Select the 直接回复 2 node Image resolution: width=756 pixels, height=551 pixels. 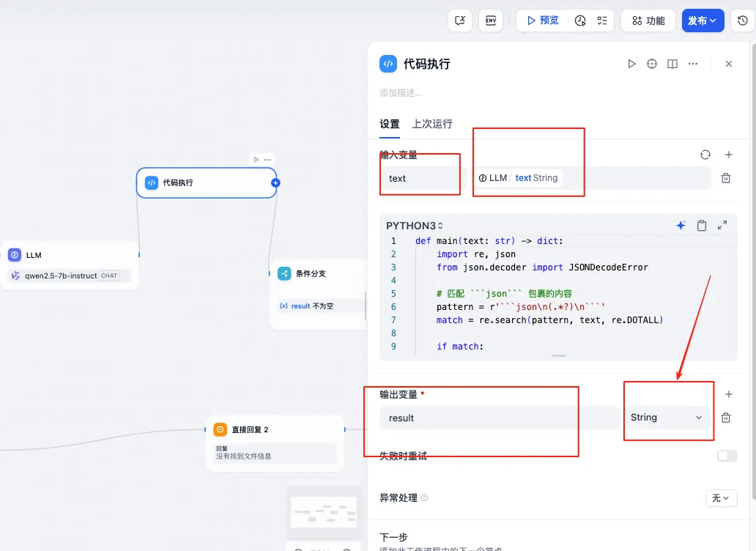[275, 443]
